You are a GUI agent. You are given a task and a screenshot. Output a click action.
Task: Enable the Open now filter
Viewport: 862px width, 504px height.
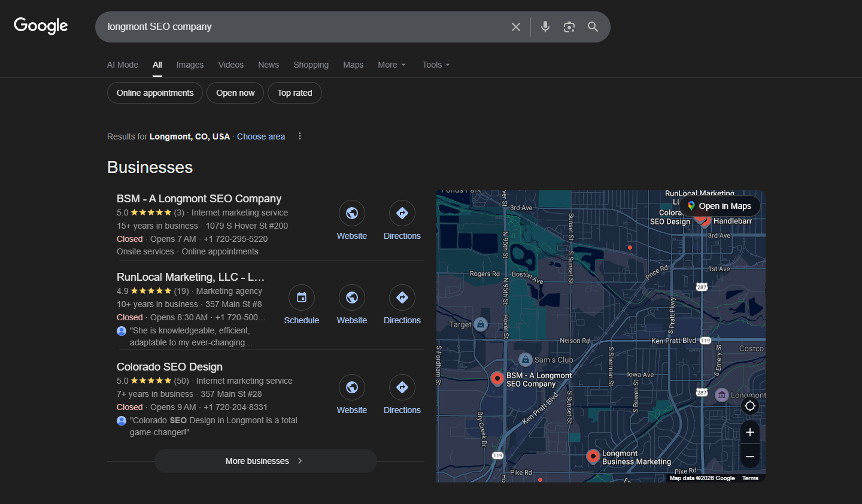click(235, 93)
